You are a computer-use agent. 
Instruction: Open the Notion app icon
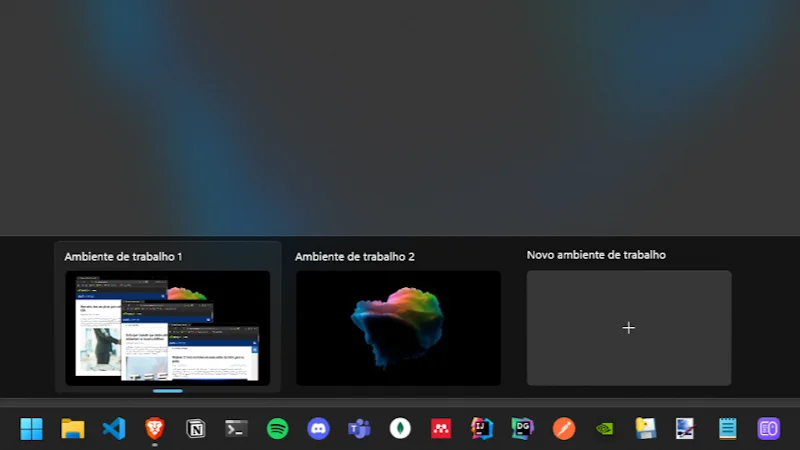[x=196, y=429]
